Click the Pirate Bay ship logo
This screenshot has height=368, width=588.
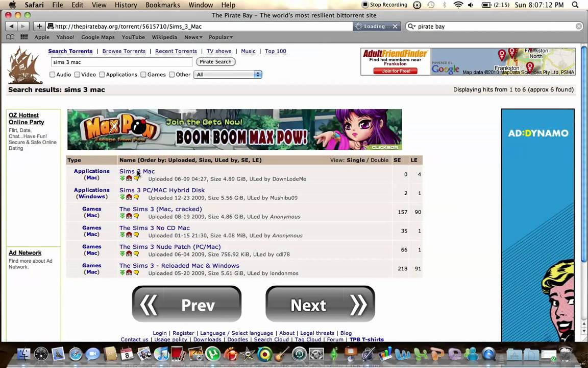24,65
